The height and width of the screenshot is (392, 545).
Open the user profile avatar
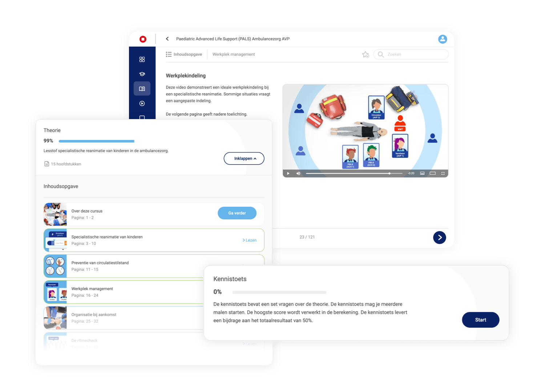click(x=442, y=39)
